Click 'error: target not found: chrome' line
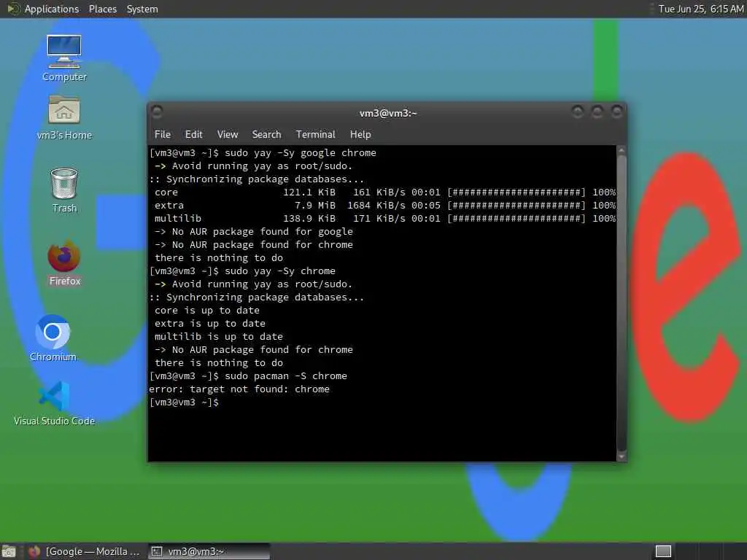 (239, 389)
